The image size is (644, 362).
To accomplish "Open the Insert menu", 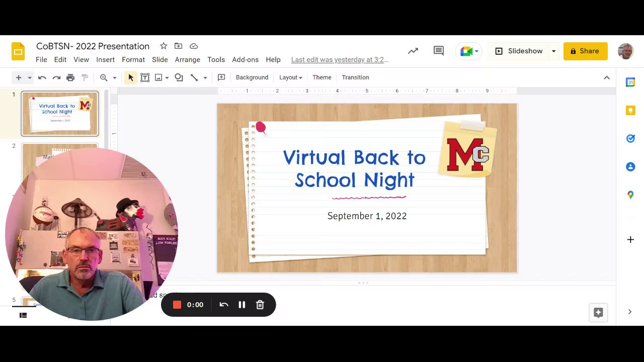I will tap(106, 59).
